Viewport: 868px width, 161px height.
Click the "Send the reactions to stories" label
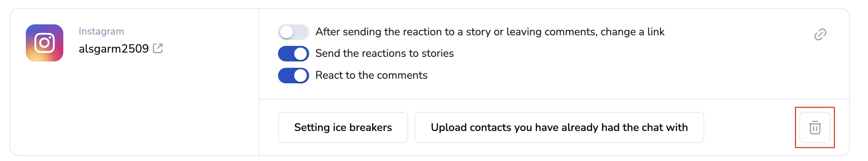tap(384, 53)
